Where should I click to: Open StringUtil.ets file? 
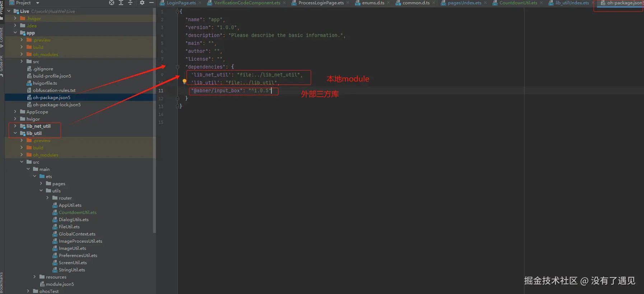pos(72,270)
